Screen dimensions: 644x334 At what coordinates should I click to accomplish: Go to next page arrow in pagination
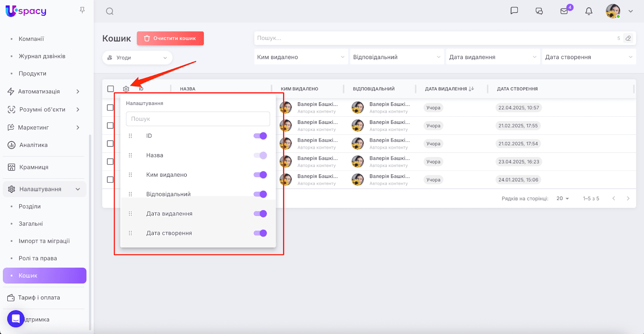click(x=628, y=198)
